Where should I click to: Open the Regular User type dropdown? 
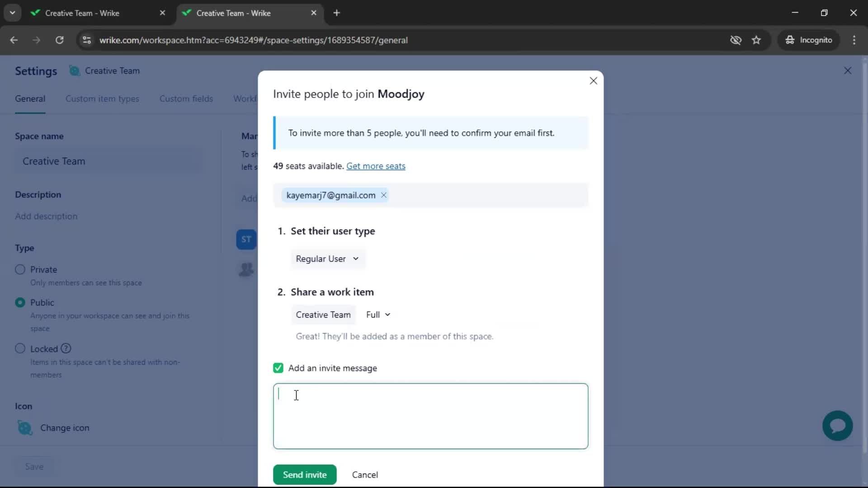[x=327, y=259]
